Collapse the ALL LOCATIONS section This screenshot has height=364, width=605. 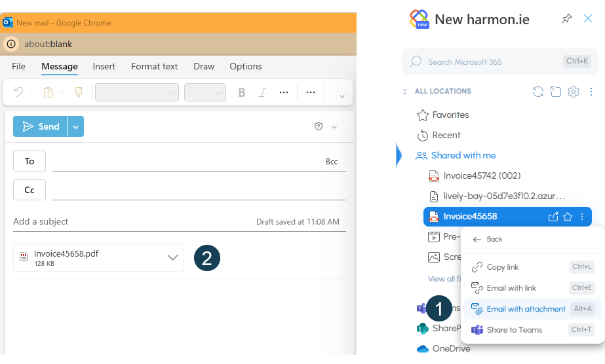pos(404,92)
